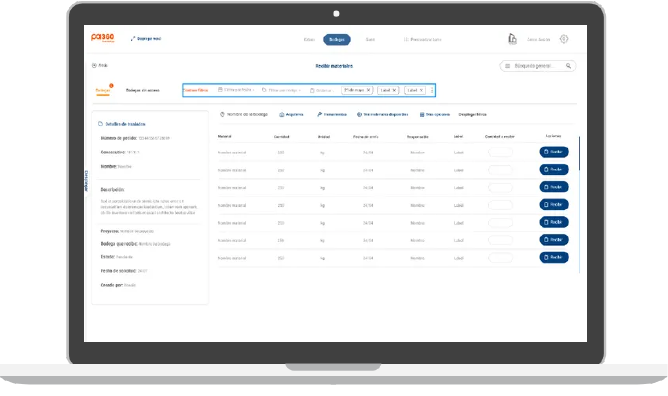Screen dimensions: 668x396
Task: Click the Cantidad a recibir column header
Action: coord(500,137)
